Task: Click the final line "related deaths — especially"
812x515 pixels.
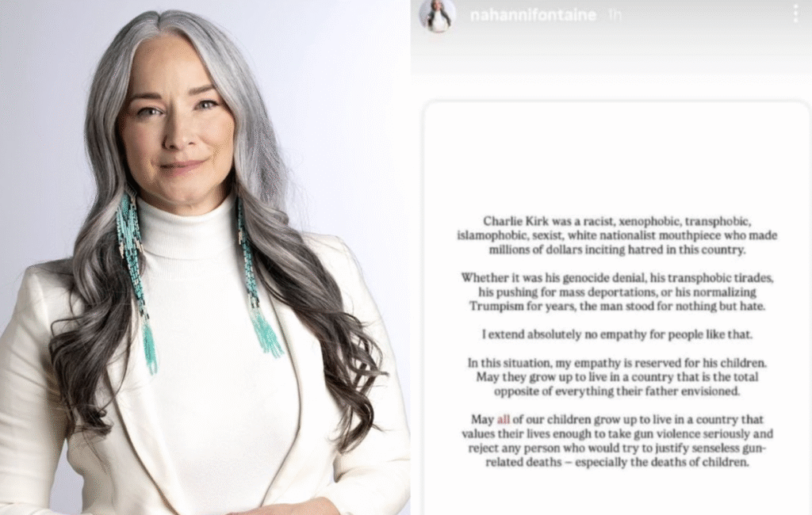Action: click(x=617, y=462)
